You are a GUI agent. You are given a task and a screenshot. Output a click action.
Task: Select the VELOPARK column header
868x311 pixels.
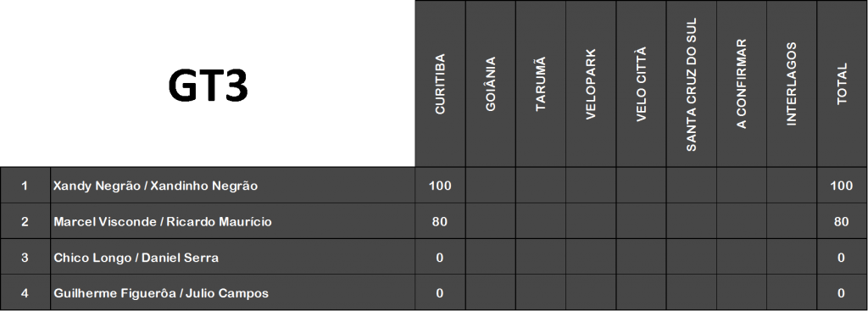[591, 84]
